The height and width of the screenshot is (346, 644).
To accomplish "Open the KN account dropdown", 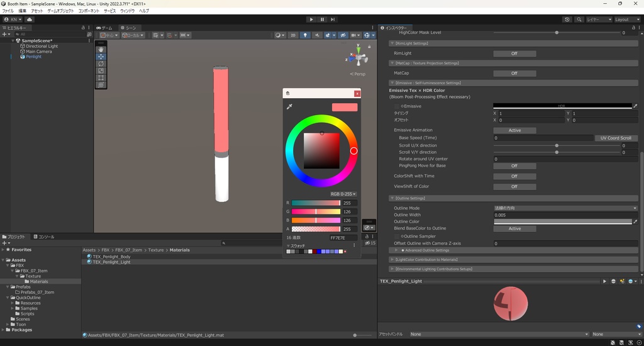I will pyautogui.click(x=13, y=20).
